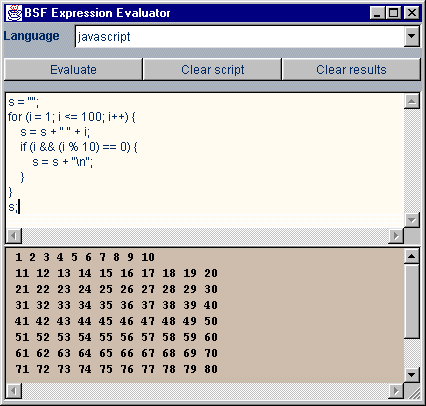This screenshot has height=406, width=426.
Task: Click script editor scroll down arrow
Action: click(x=412, y=220)
